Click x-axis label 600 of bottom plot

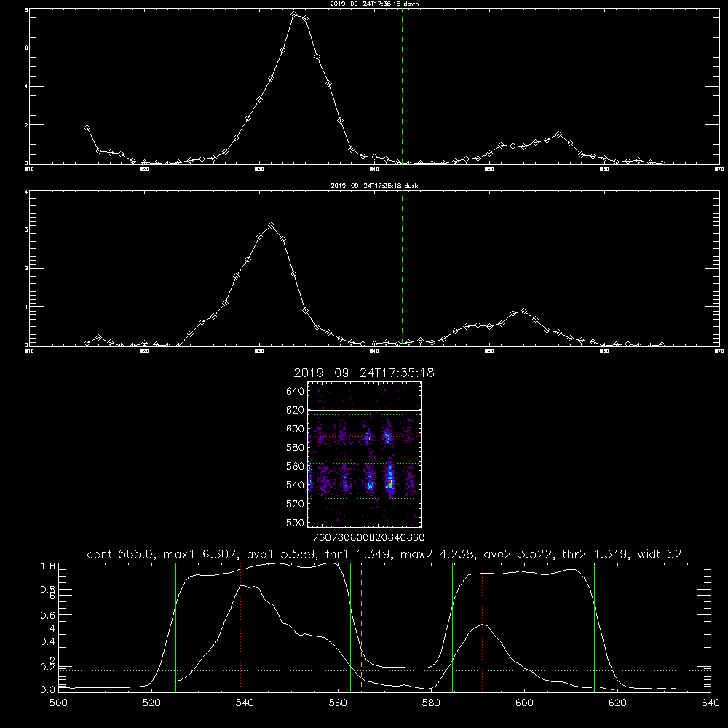click(524, 703)
